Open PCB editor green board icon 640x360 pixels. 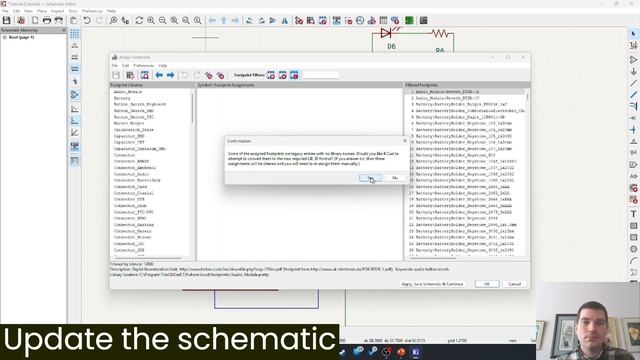pyautogui.click(x=409, y=20)
